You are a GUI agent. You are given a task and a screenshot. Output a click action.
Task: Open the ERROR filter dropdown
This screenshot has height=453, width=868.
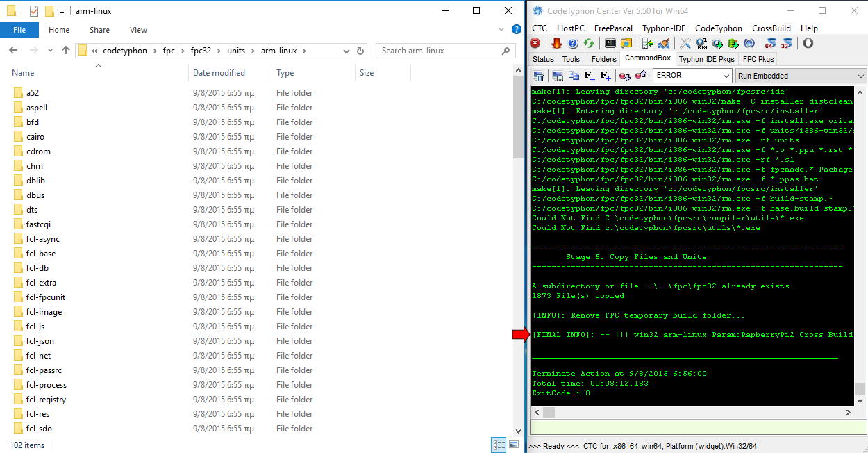(726, 76)
